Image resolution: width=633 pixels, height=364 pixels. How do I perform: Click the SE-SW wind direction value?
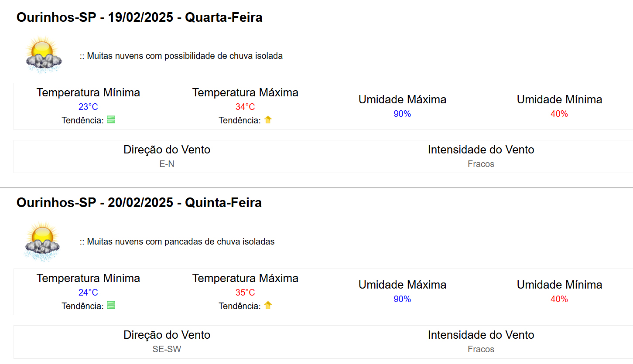tap(167, 349)
